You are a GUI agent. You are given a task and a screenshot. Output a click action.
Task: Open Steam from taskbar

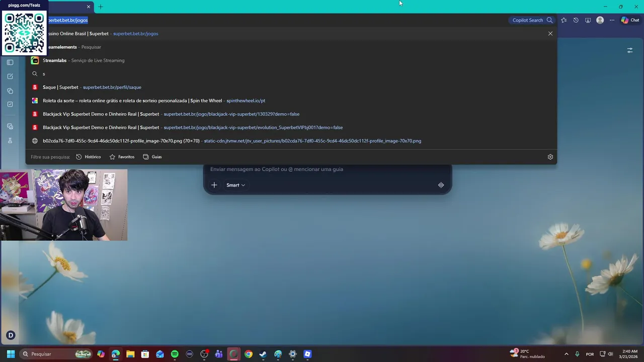point(263,354)
